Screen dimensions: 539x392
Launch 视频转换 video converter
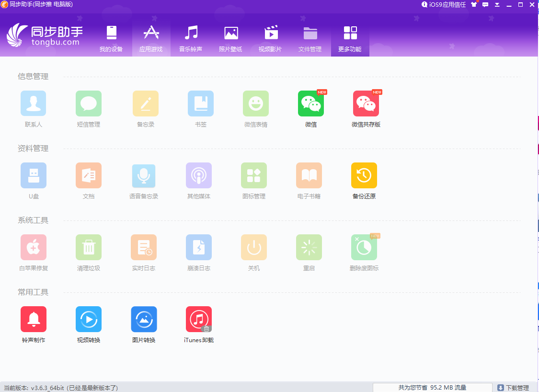pyautogui.click(x=89, y=320)
